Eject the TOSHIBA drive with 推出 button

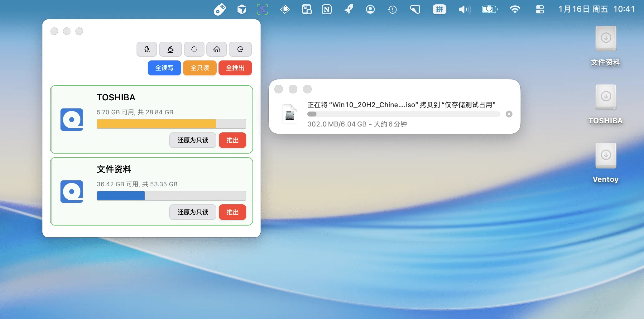[232, 140]
